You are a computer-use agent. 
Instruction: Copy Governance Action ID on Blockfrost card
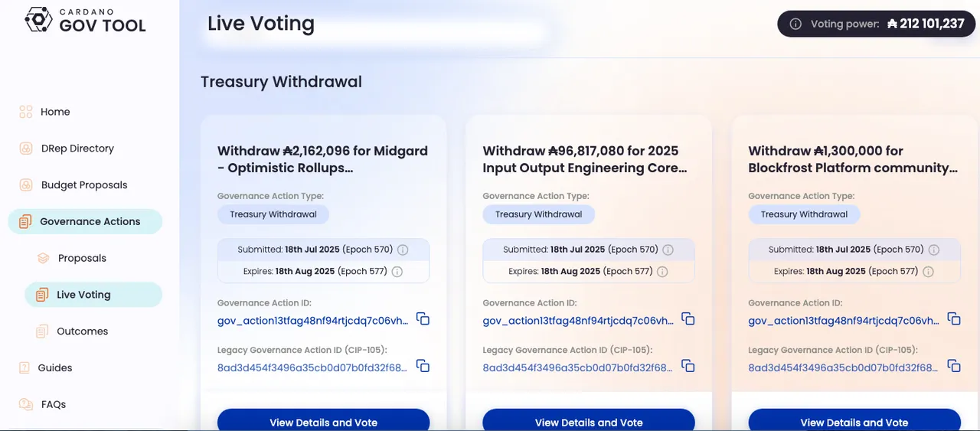(x=953, y=318)
